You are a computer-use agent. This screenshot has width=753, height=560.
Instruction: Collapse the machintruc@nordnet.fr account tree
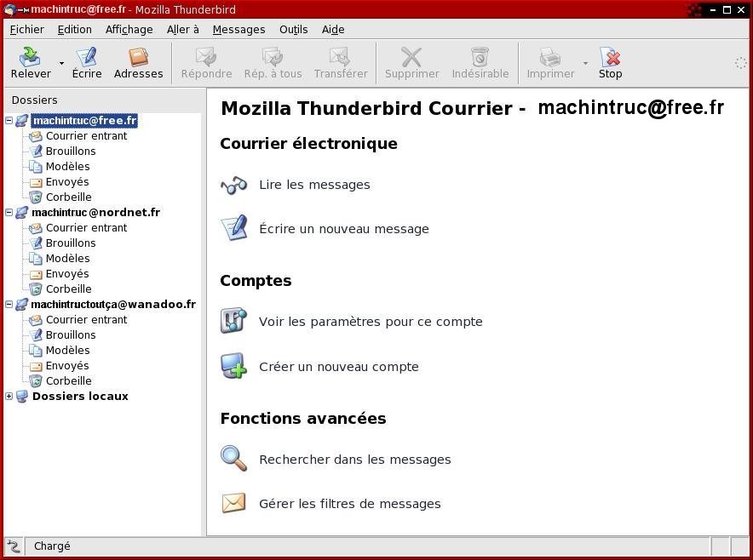click(x=9, y=212)
